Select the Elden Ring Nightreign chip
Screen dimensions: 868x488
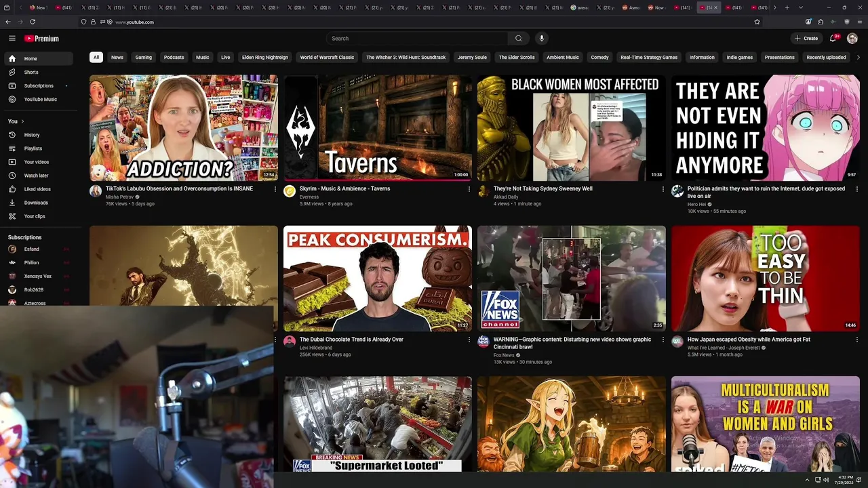coord(265,58)
